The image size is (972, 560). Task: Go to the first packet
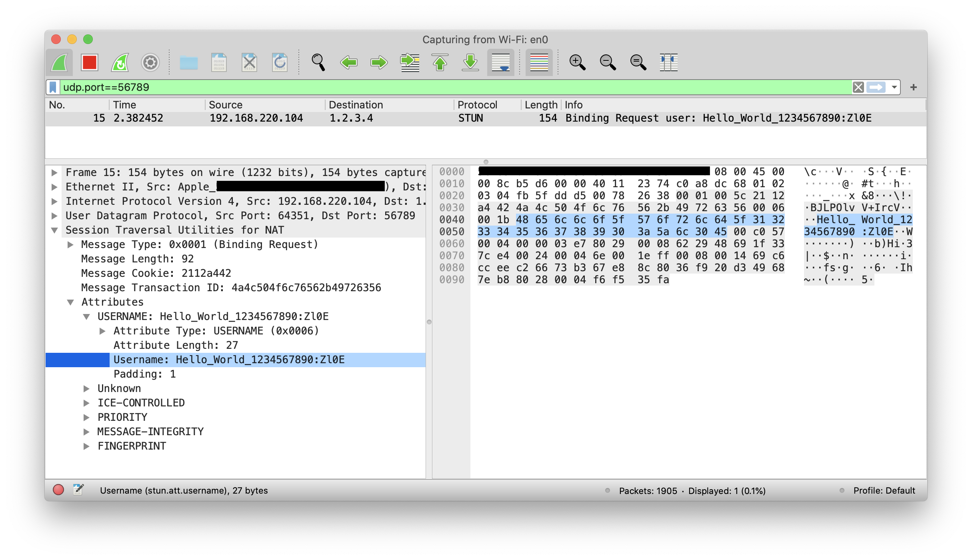pyautogui.click(x=440, y=62)
